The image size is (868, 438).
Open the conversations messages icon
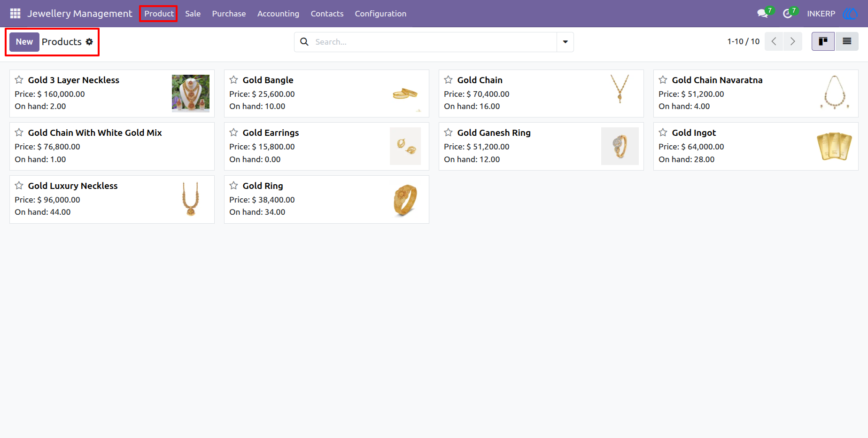tap(762, 14)
